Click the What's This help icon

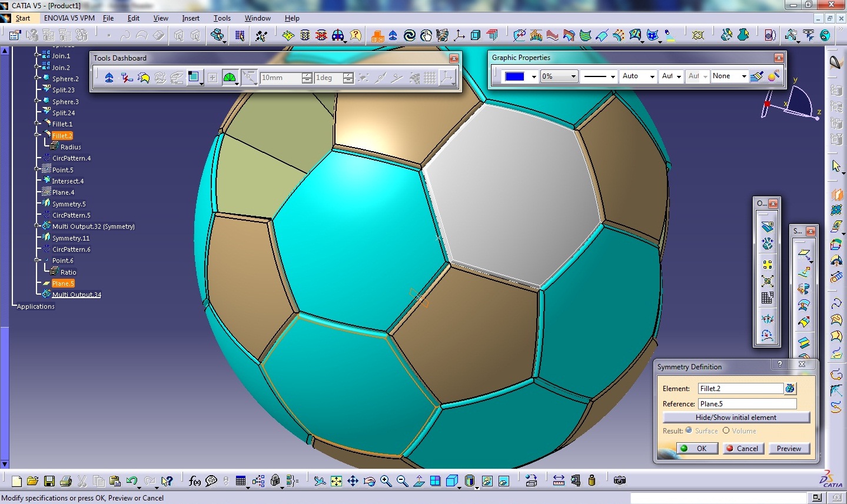[167, 481]
